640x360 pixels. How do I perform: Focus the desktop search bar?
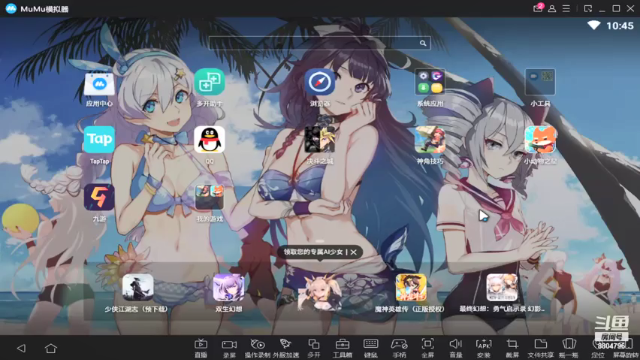coord(320,43)
